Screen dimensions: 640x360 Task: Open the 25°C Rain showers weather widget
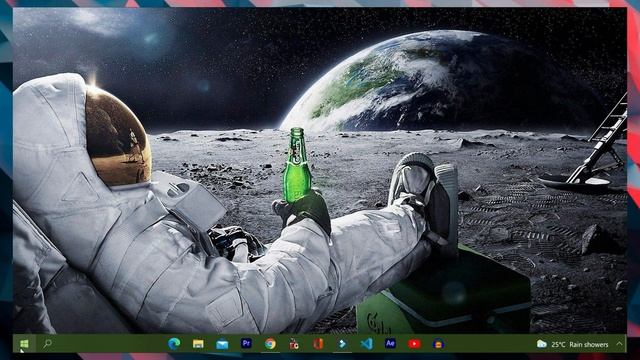[x=572, y=344]
